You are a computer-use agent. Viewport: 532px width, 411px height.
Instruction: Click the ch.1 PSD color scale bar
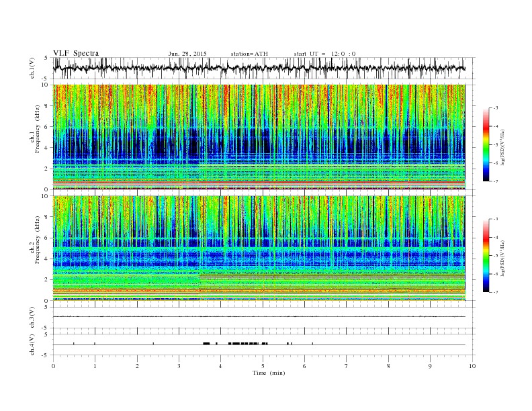486,145
